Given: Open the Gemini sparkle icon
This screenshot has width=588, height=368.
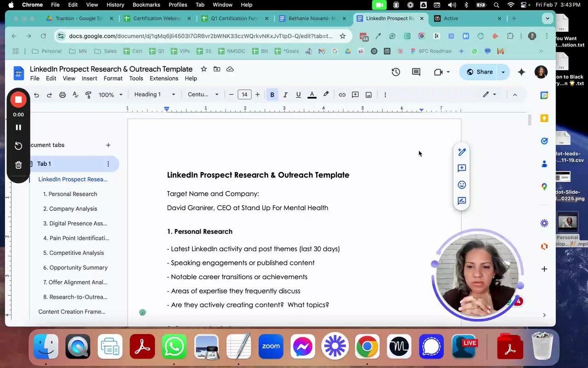Looking at the screenshot, I should pyautogui.click(x=521, y=72).
